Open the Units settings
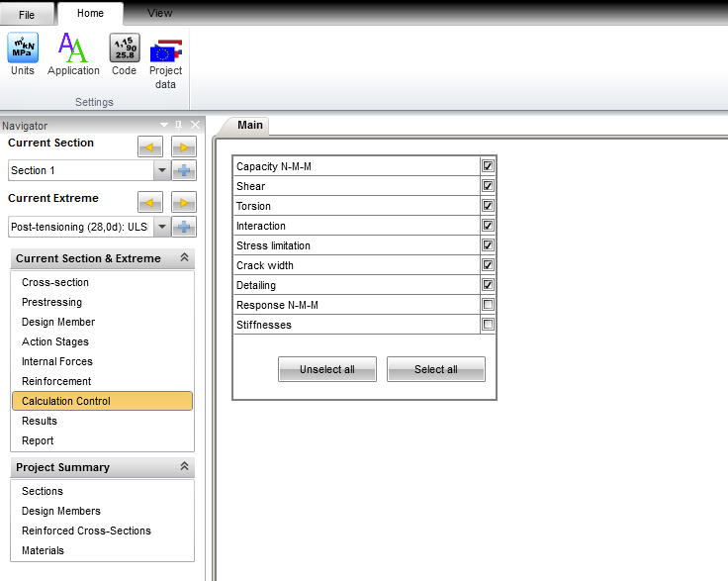The image size is (728, 581). pyautogui.click(x=22, y=53)
